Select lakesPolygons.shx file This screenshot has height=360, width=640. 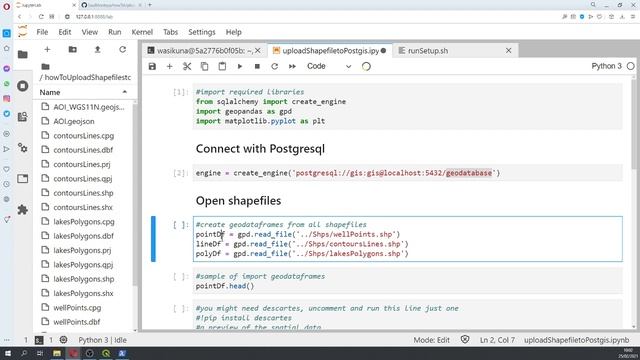pyautogui.click(x=84, y=293)
